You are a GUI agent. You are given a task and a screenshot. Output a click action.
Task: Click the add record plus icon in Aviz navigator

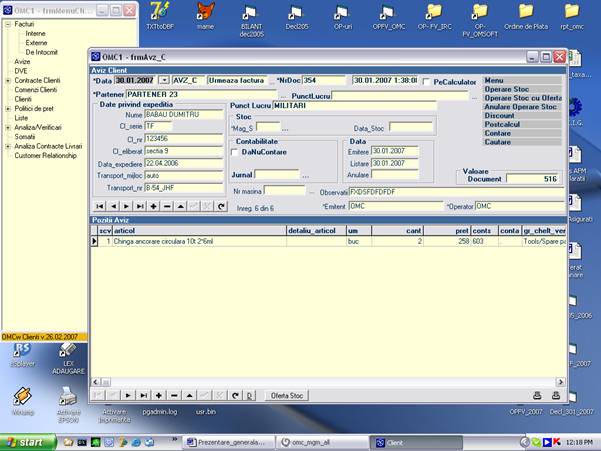pos(154,206)
